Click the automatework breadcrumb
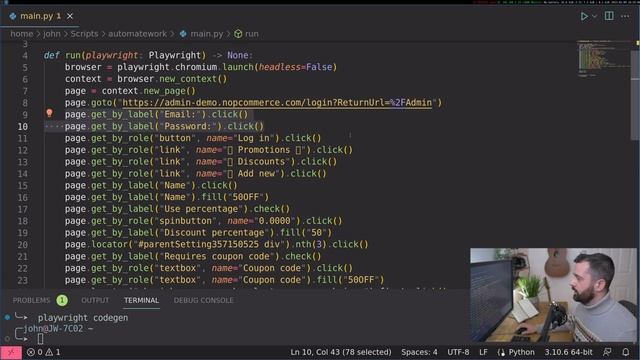640x360 pixels. (138, 34)
